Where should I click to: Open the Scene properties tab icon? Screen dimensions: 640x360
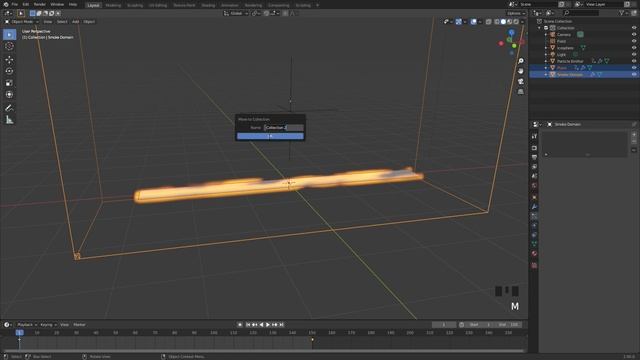click(534, 176)
